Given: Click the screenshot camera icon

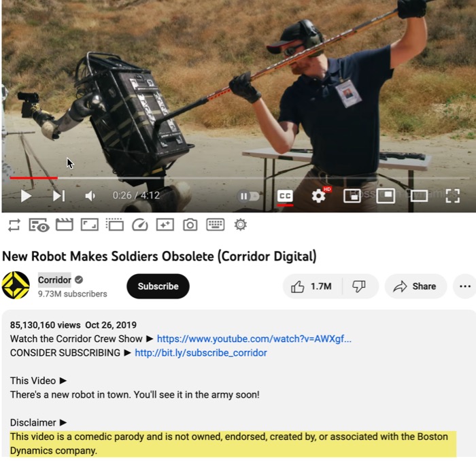Looking at the screenshot, I should (190, 225).
